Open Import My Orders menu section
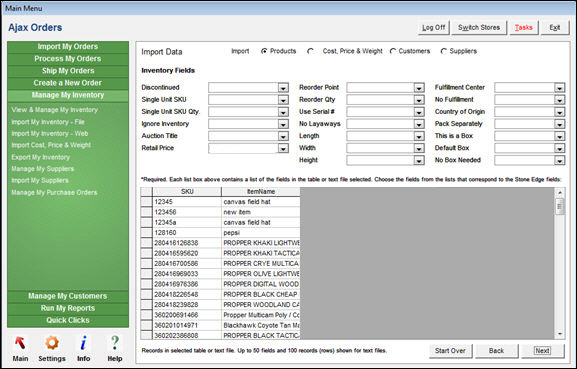Viewport: 577px width, 369px height. [x=68, y=47]
